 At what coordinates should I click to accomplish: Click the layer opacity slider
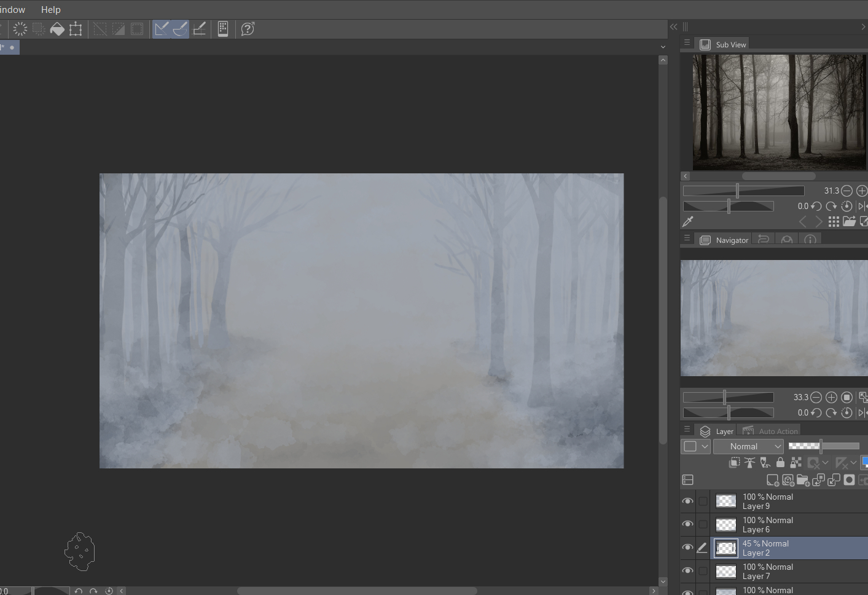(x=823, y=446)
